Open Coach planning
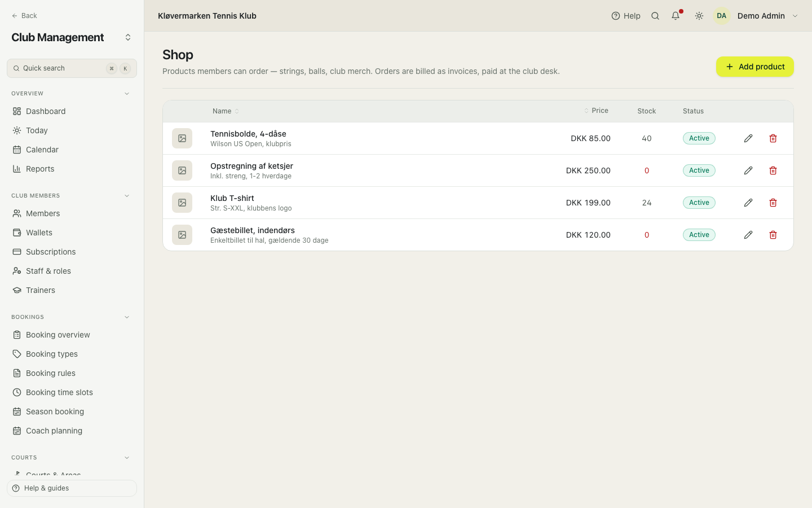 72,431
